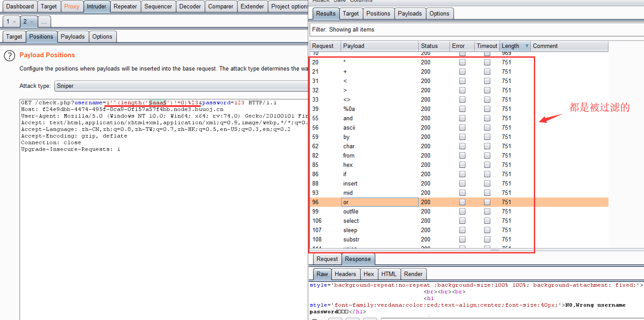Open the Project options tab
The image size is (644, 320).
coord(289,6)
